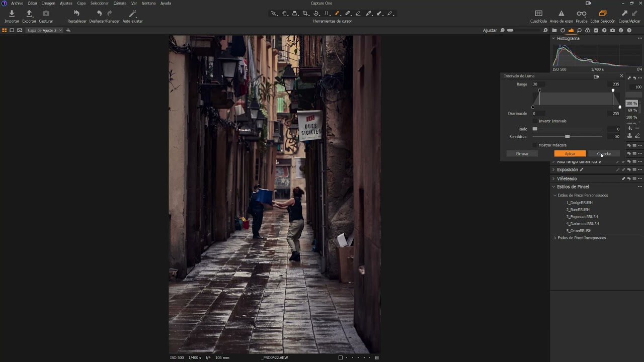Click the Rango value field showing 20

538,84
